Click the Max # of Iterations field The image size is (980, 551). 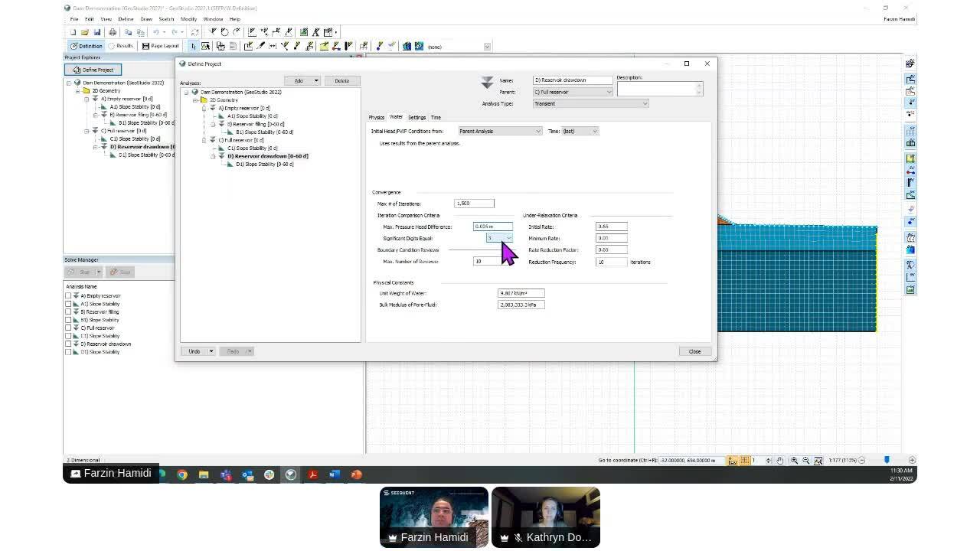point(474,203)
